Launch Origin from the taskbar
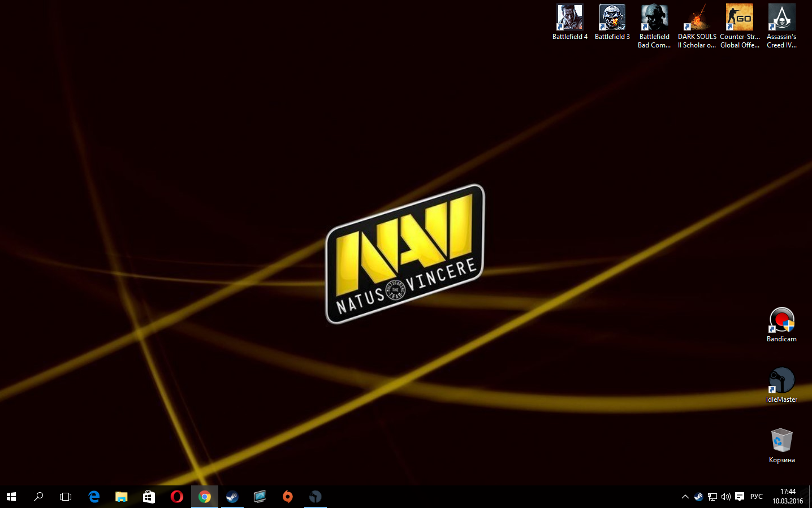This screenshot has width=812, height=508. (x=288, y=497)
